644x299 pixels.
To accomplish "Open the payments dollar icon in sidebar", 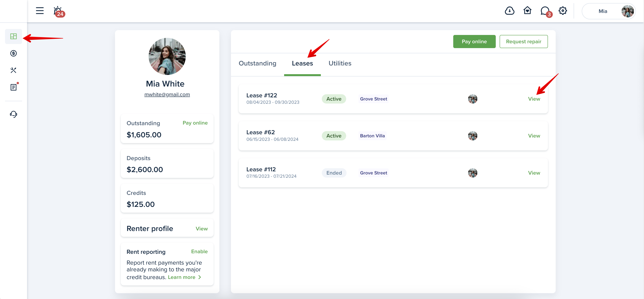I will click(14, 53).
